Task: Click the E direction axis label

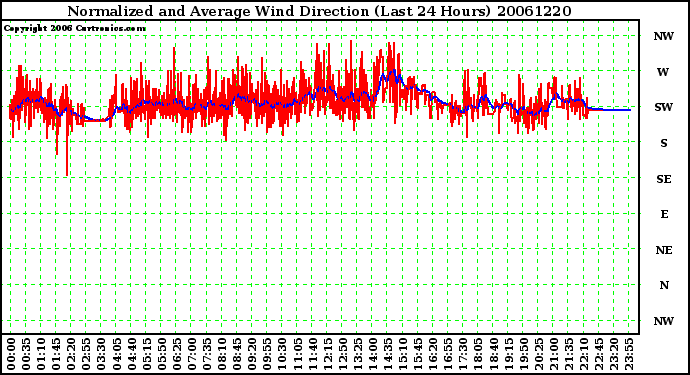Action: click(x=664, y=214)
